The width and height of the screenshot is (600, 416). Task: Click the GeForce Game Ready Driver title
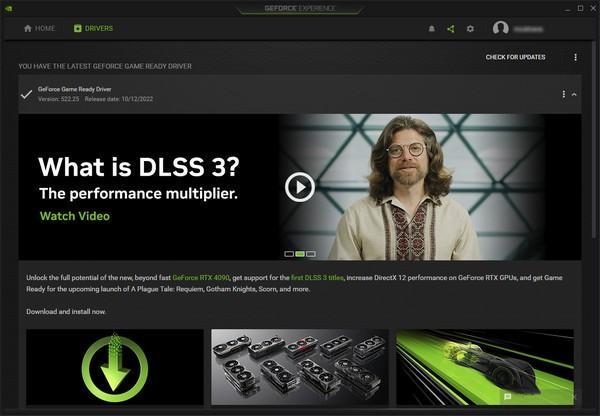coord(75,89)
